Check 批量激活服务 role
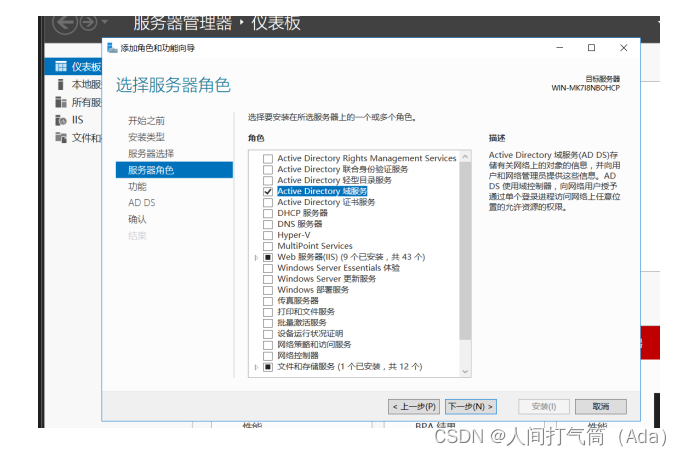This screenshot has height=456, width=682. pyautogui.click(x=268, y=323)
